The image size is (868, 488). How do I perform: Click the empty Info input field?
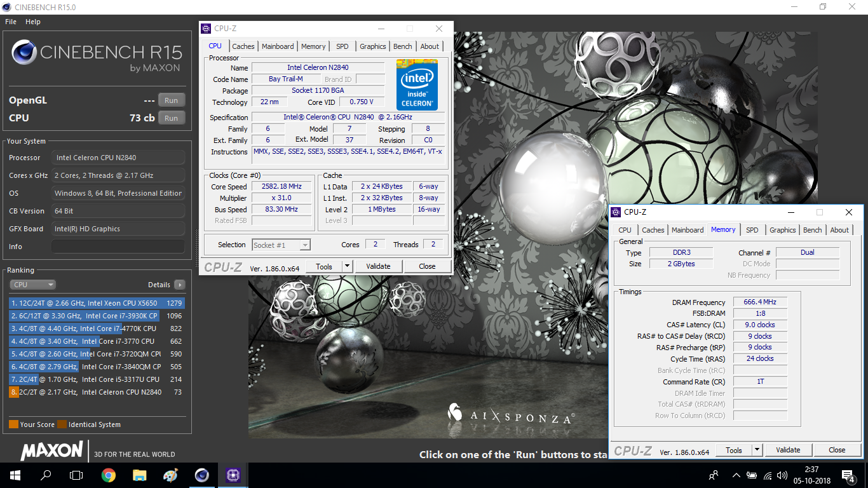118,247
